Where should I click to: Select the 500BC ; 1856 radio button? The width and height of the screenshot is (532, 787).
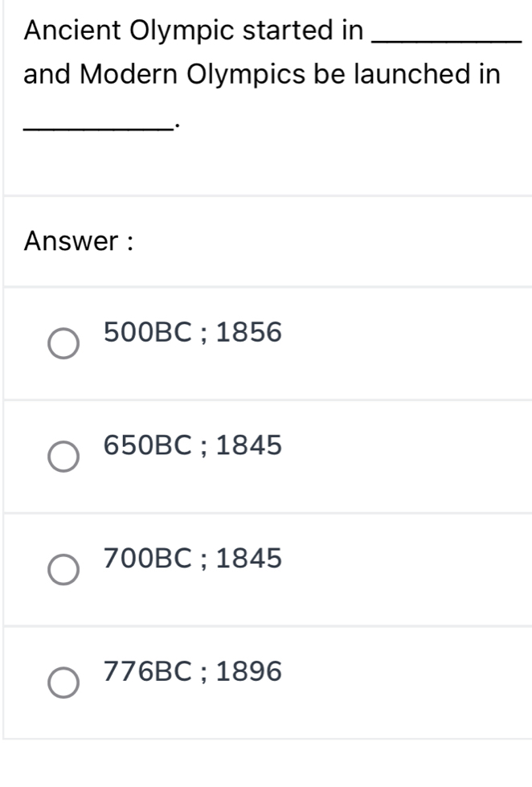click(63, 343)
